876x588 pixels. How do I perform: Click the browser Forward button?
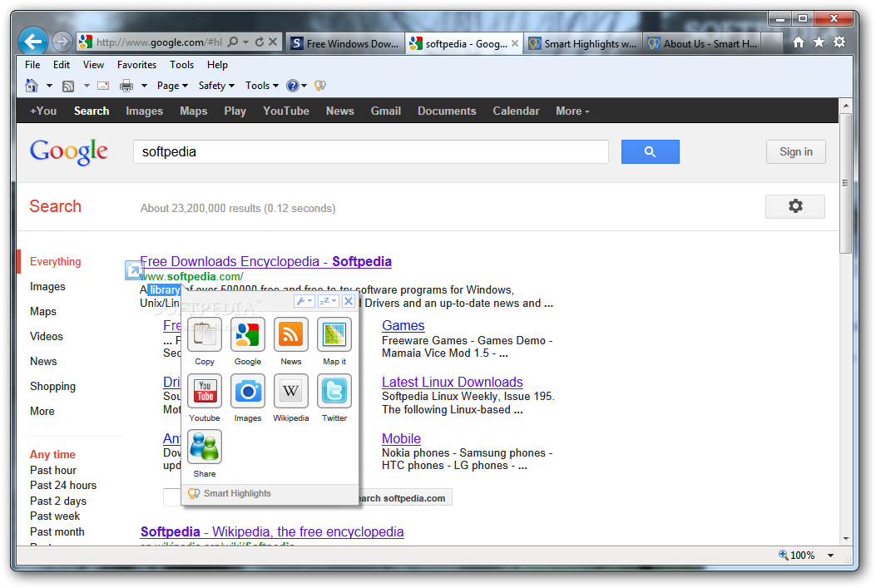click(62, 42)
